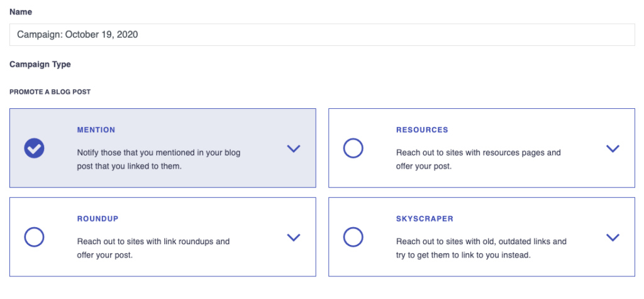Viewport: 644px width, 299px height.
Task: Click the Campaign Type label
Action: pos(40,64)
